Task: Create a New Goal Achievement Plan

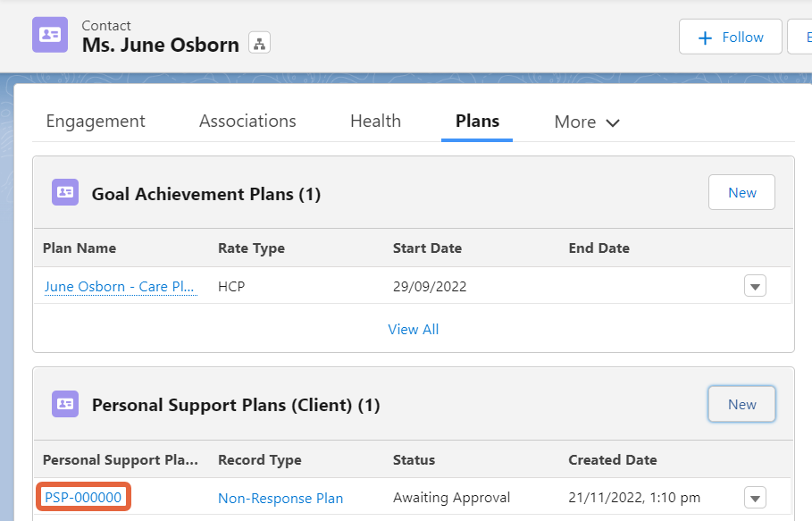Action: (741, 192)
